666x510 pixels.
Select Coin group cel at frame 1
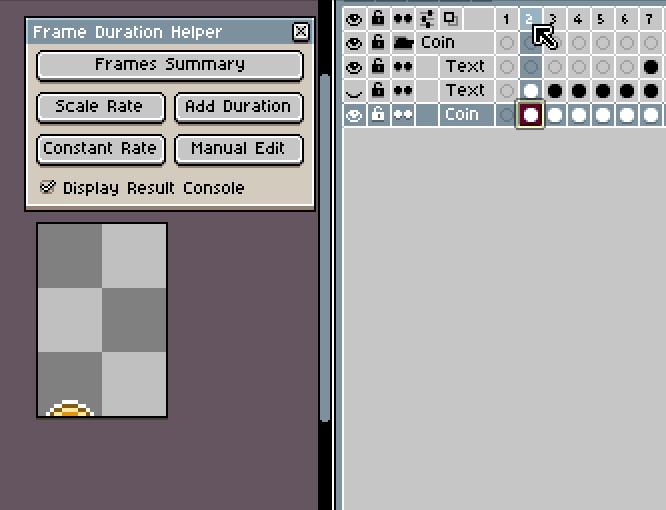pyautogui.click(x=506, y=43)
